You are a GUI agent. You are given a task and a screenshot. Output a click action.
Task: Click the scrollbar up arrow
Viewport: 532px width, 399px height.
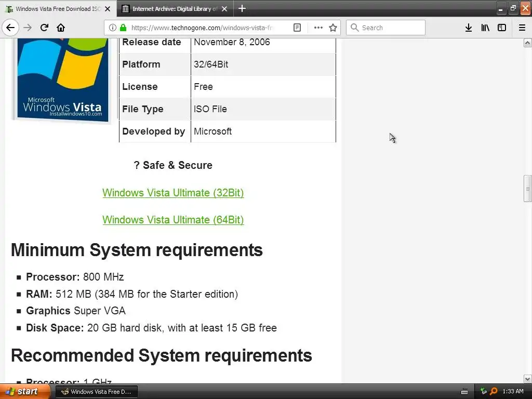pyautogui.click(x=528, y=43)
